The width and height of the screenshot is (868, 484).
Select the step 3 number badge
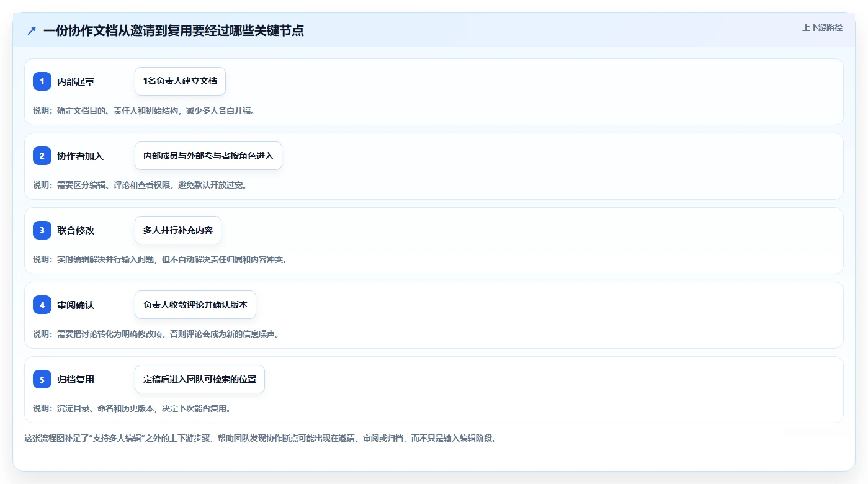(x=42, y=230)
